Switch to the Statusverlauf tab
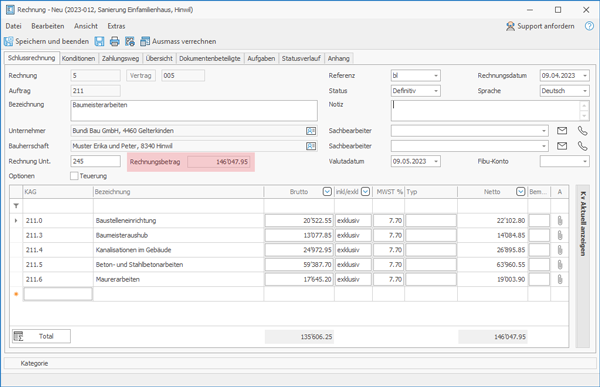 [301, 59]
